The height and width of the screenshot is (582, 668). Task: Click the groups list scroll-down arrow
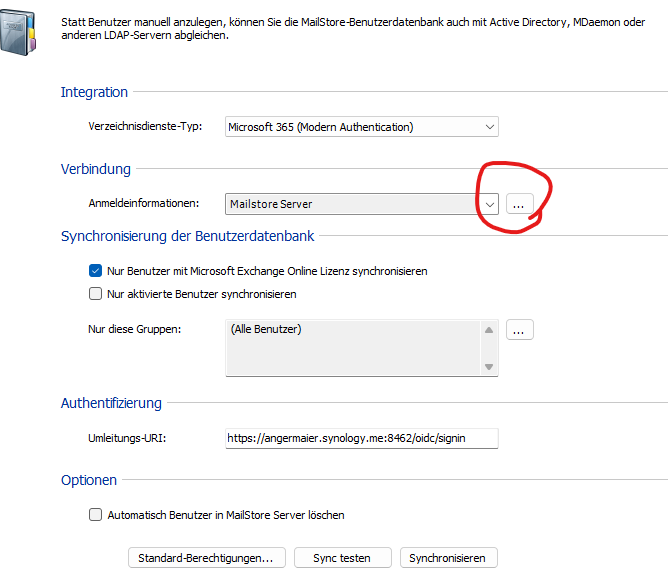(489, 367)
